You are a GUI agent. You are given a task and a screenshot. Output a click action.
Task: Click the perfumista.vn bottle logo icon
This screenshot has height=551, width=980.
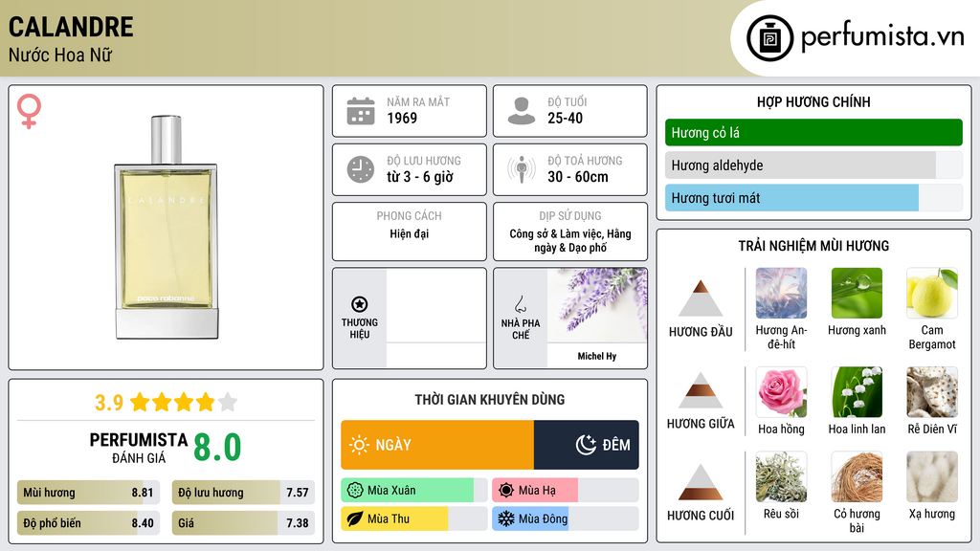pyautogui.click(x=769, y=38)
